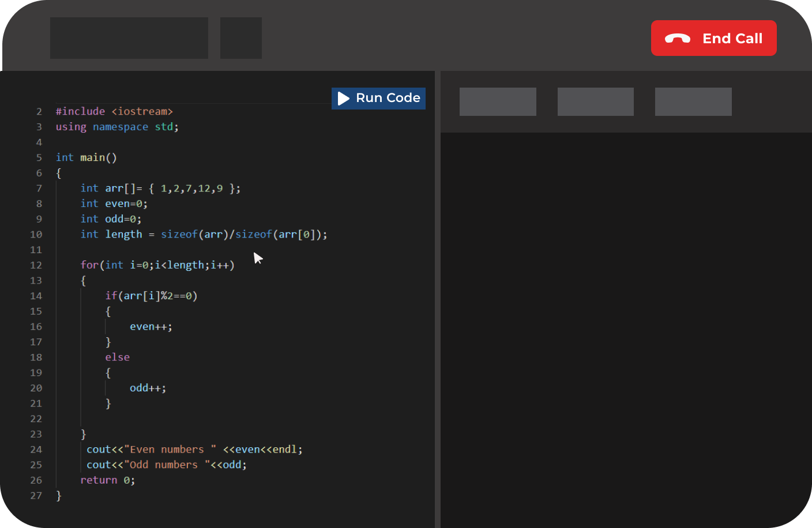812x528 pixels.
Task: Click the 'int even=0;' line
Action: tap(114, 203)
